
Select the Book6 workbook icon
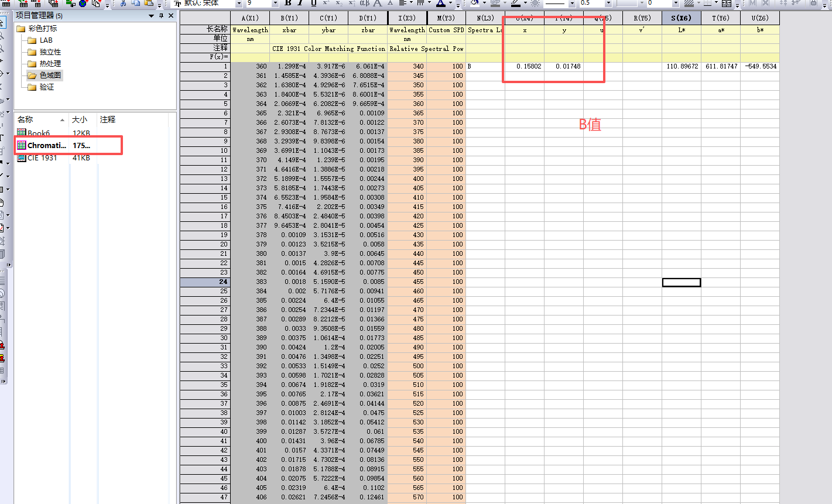pos(22,133)
